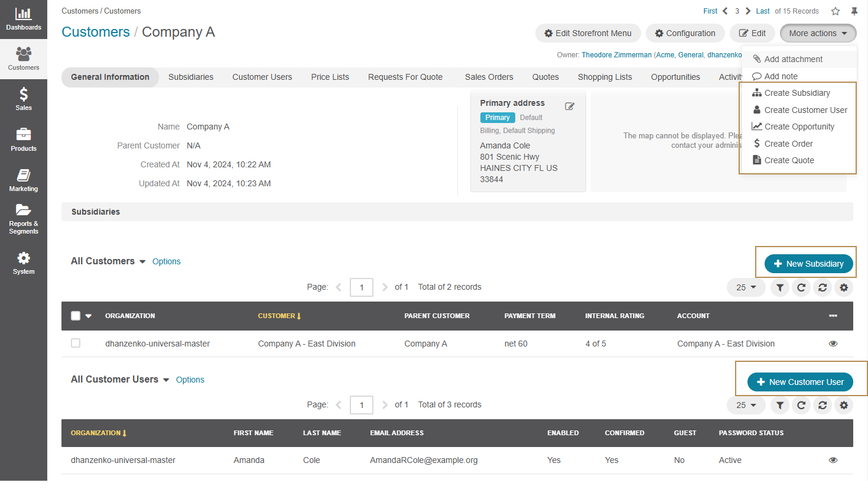Check the Company A - East Division row checkbox
This screenshot has width=868, height=489.
(x=76, y=343)
